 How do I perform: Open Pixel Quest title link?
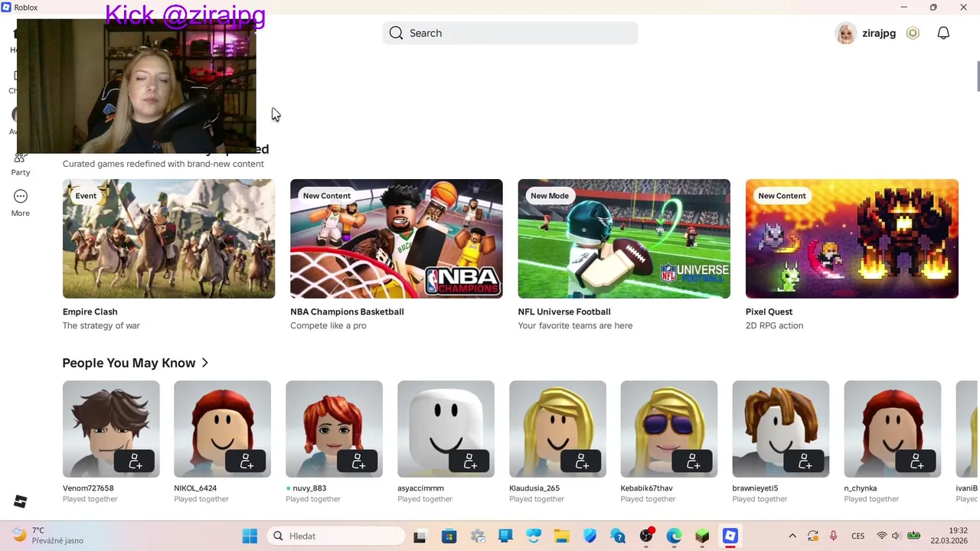click(x=769, y=311)
